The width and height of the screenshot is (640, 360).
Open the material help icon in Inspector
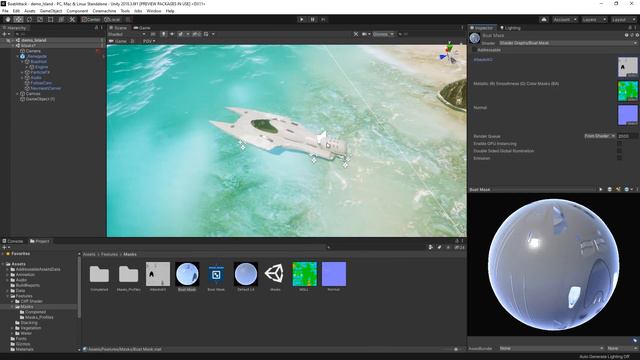point(627,36)
